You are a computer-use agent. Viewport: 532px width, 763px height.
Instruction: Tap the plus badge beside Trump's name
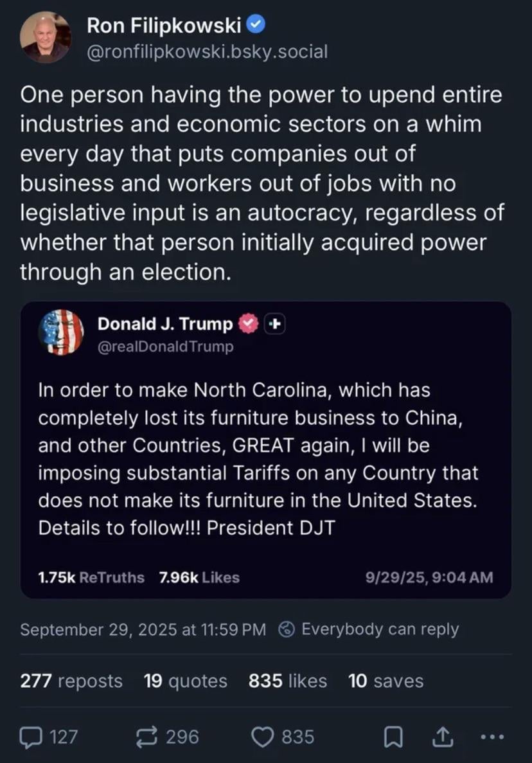[274, 325]
